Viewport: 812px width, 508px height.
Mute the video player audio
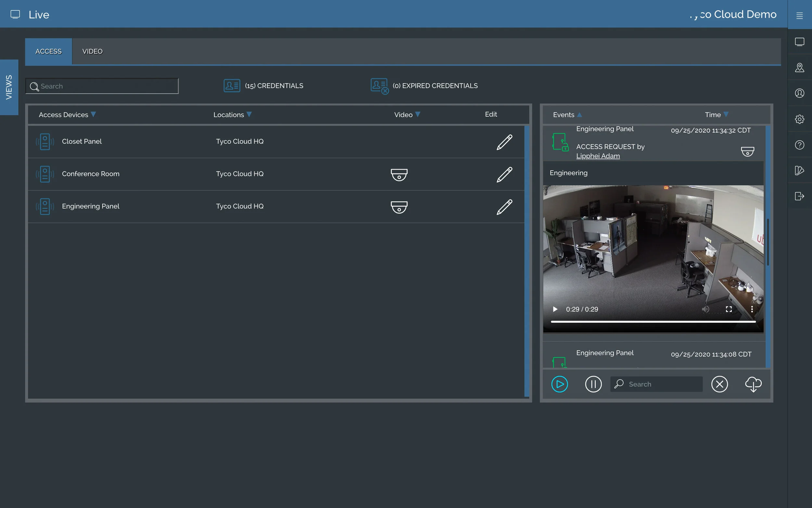pos(706,309)
